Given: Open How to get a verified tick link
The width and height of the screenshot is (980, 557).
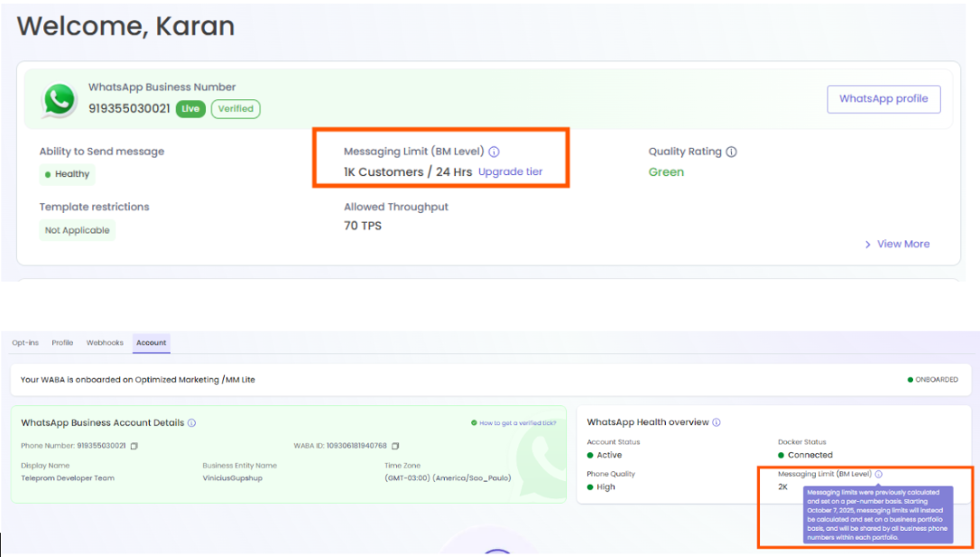Looking at the screenshot, I should [513, 423].
